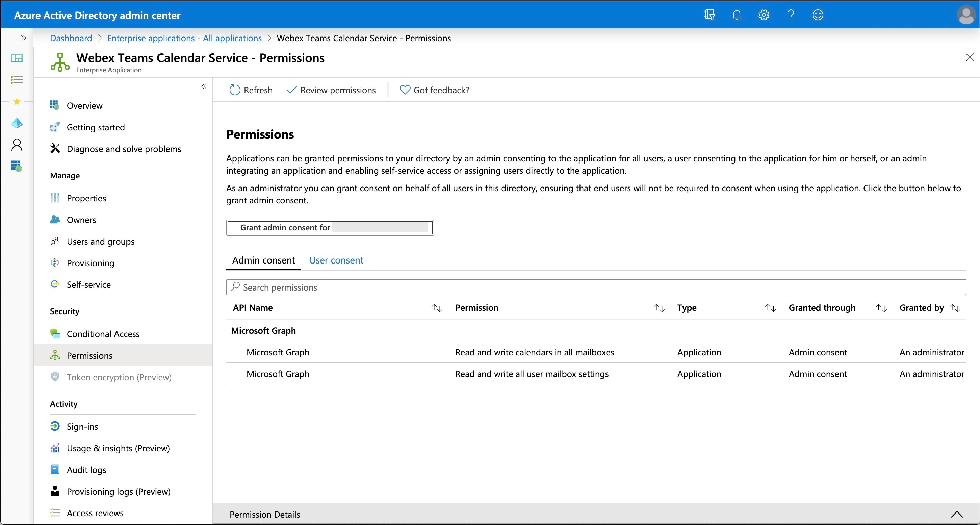980x525 pixels.
Task: Open Getting started
Action: point(96,127)
